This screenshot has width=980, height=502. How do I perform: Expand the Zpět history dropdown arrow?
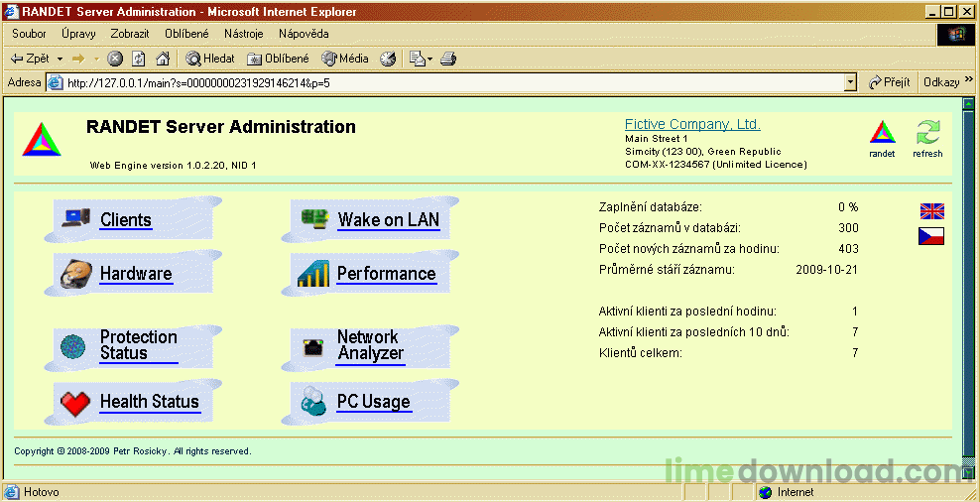click(60, 59)
